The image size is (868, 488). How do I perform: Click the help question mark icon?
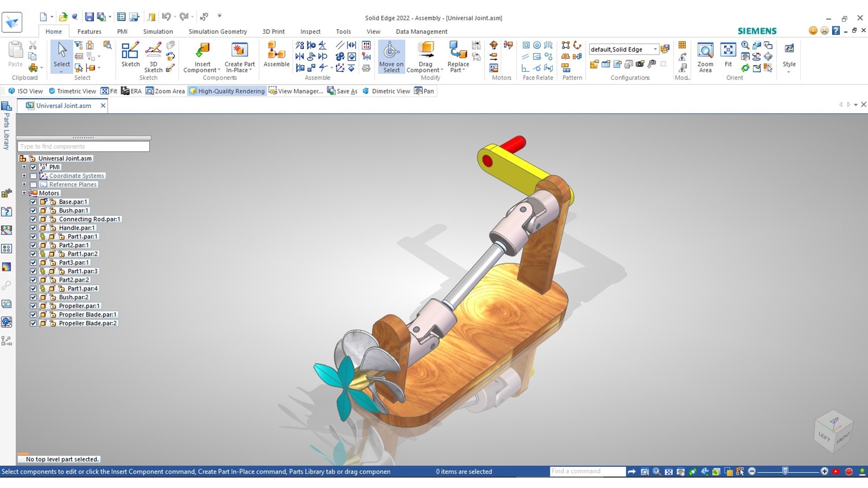835,31
